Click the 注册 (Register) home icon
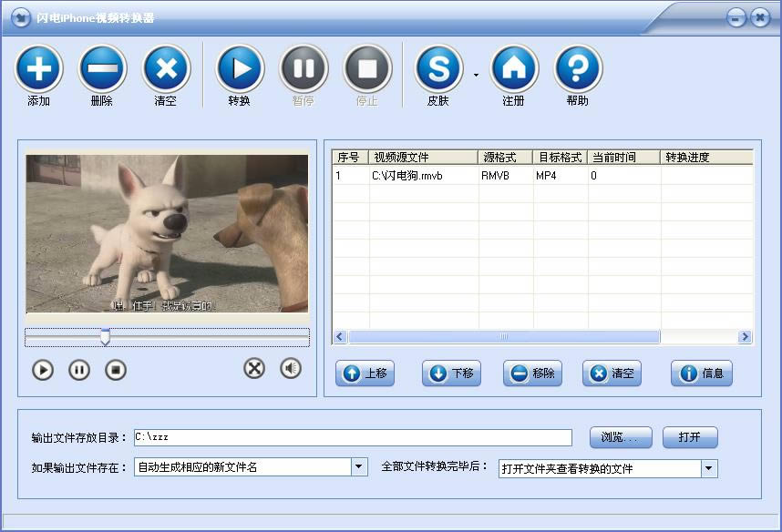Screen dimensions: 782x532 [514, 69]
